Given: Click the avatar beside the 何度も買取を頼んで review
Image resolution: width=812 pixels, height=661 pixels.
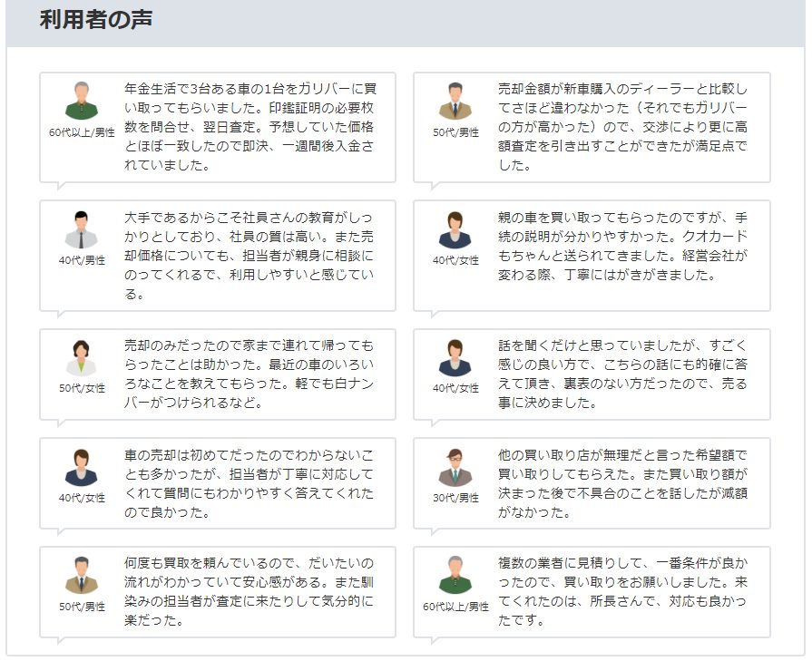Looking at the screenshot, I should click(82, 575).
